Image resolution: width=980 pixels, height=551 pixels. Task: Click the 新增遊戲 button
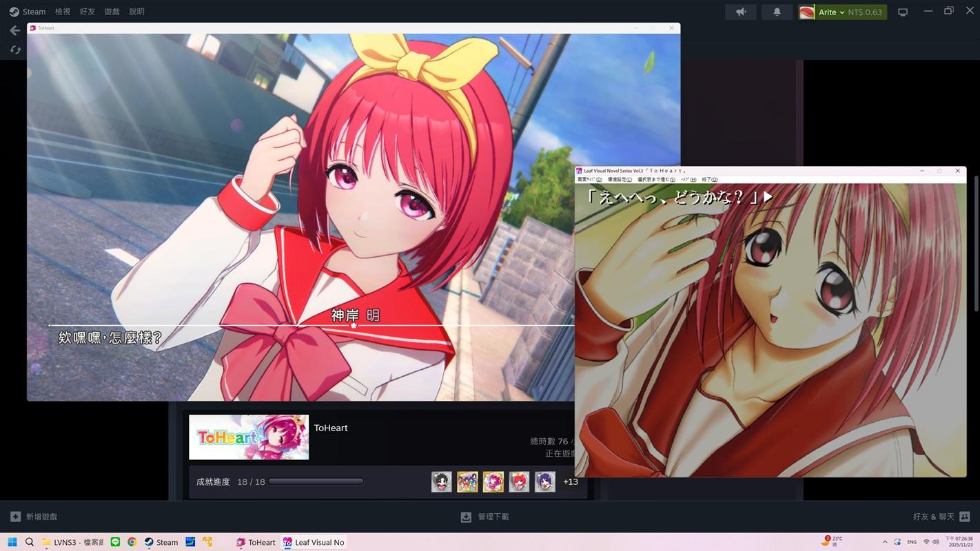[x=34, y=517]
